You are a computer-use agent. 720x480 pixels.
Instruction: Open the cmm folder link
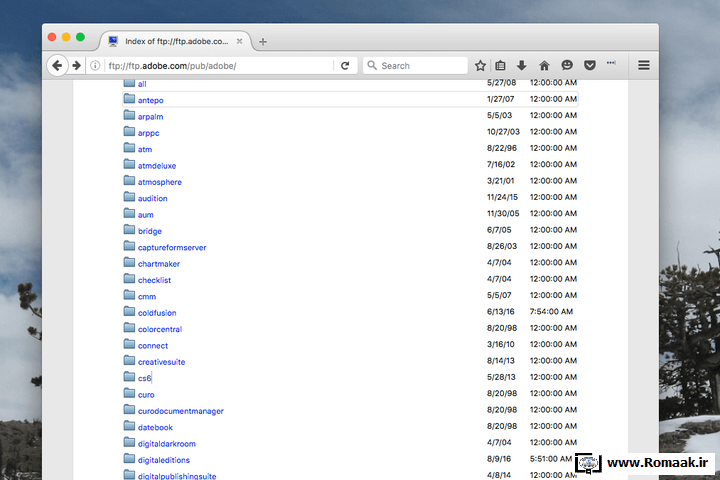coord(147,297)
